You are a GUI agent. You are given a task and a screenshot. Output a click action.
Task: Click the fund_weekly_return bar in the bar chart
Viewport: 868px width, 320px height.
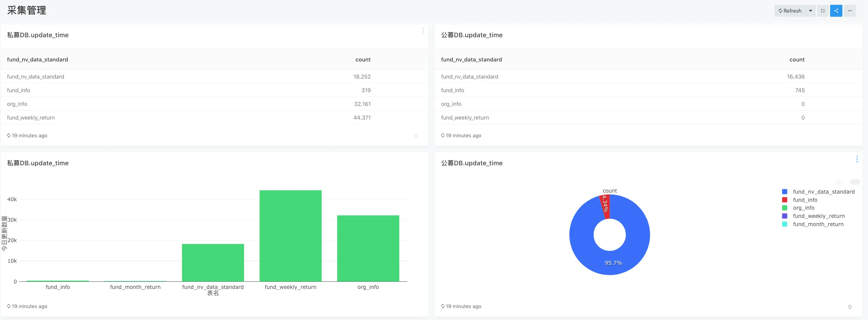290,236
